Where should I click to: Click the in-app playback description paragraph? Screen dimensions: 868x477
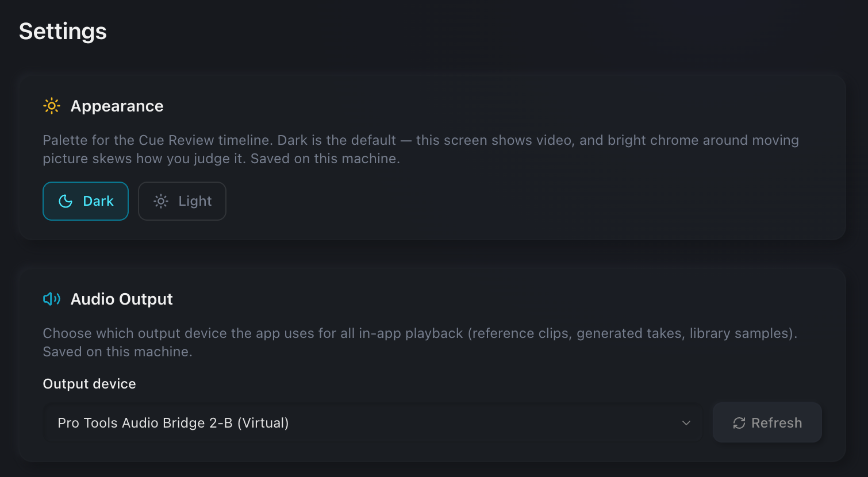pyautogui.click(x=420, y=343)
